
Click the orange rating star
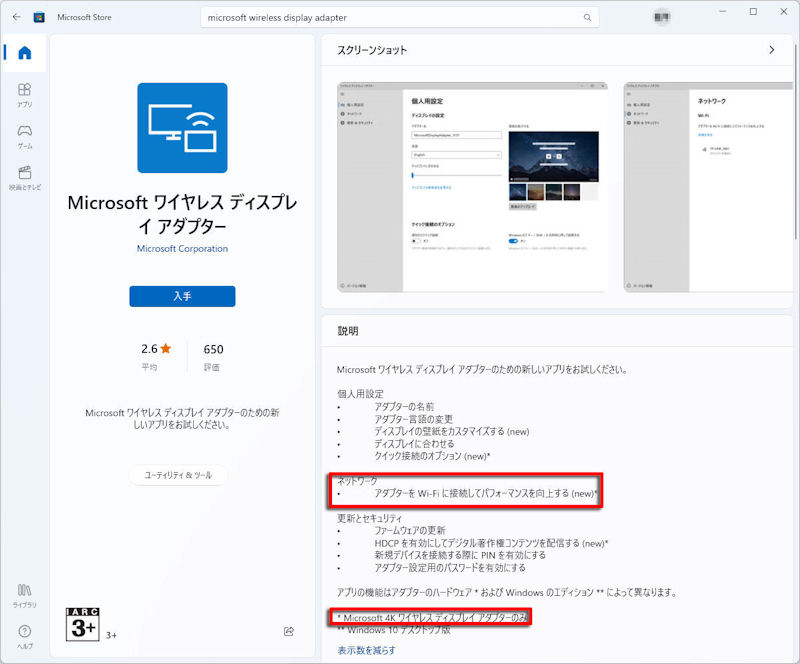tap(166, 349)
